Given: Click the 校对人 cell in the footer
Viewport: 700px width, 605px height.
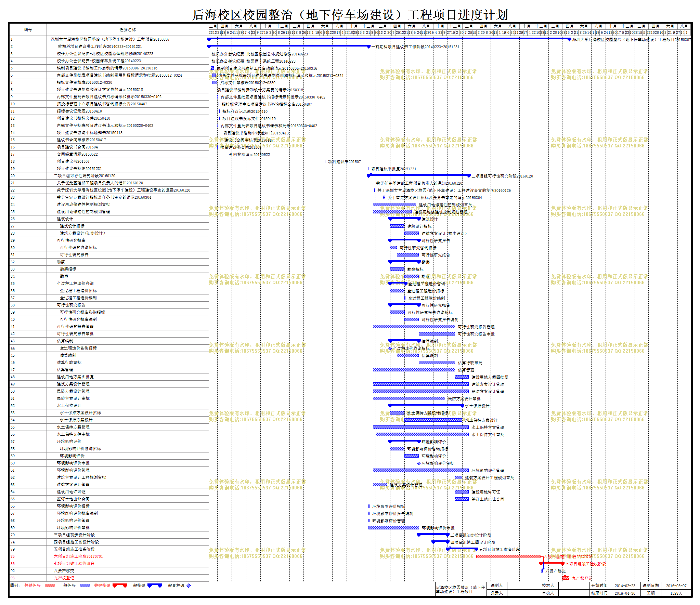Looking at the screenshot, I should pyautogui.click(x=548, y=586).
